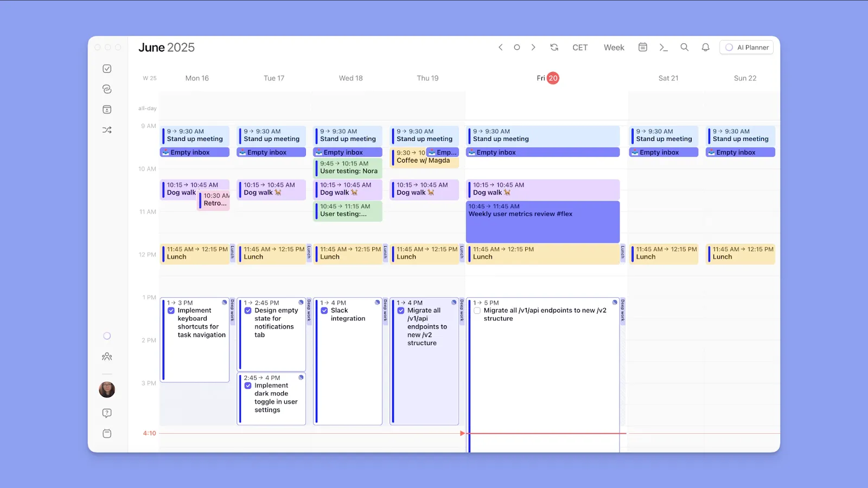868x488 pixels.
Task: Check the Migrate /v1/api endpoints checkbox on Friday
Action: (x=477, y=310)
